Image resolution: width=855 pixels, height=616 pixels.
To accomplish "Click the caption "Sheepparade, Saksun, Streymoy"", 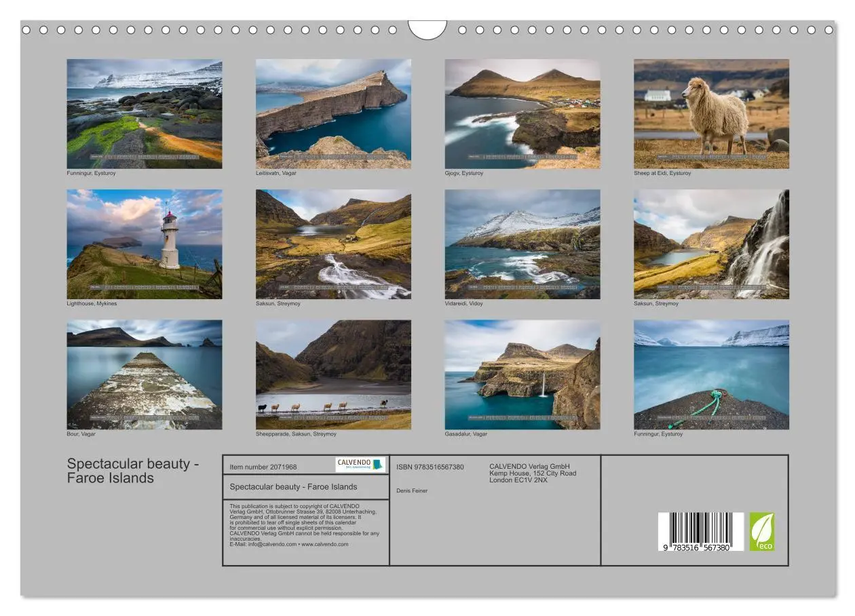I will [x=296, y=434].
